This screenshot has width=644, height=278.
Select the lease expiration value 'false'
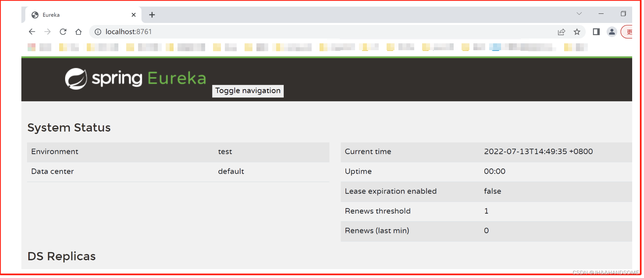coord(492,191)
